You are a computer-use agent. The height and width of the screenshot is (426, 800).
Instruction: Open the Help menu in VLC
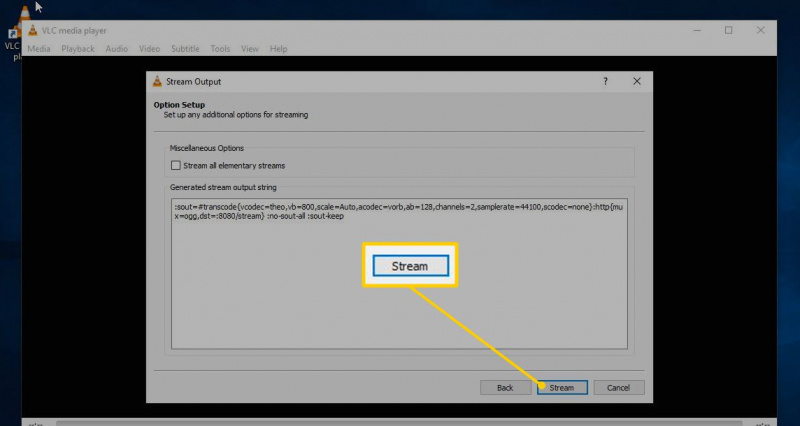tap(279, 49)
